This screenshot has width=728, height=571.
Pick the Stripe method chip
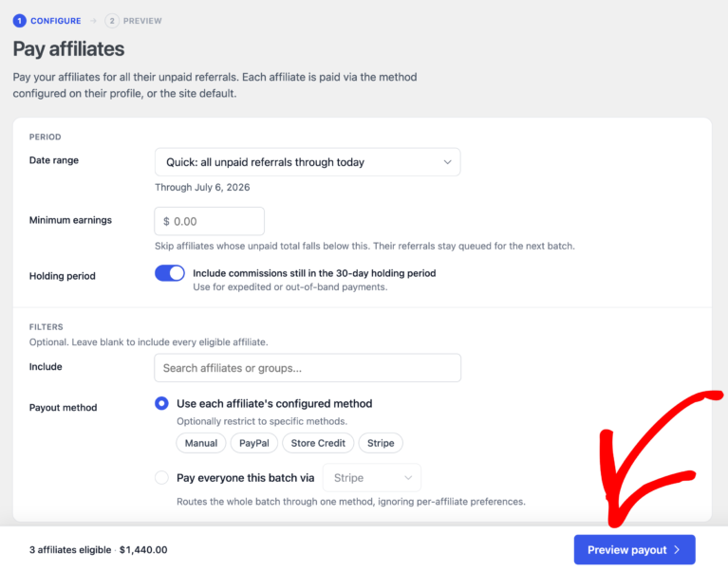tap(381, 443)
